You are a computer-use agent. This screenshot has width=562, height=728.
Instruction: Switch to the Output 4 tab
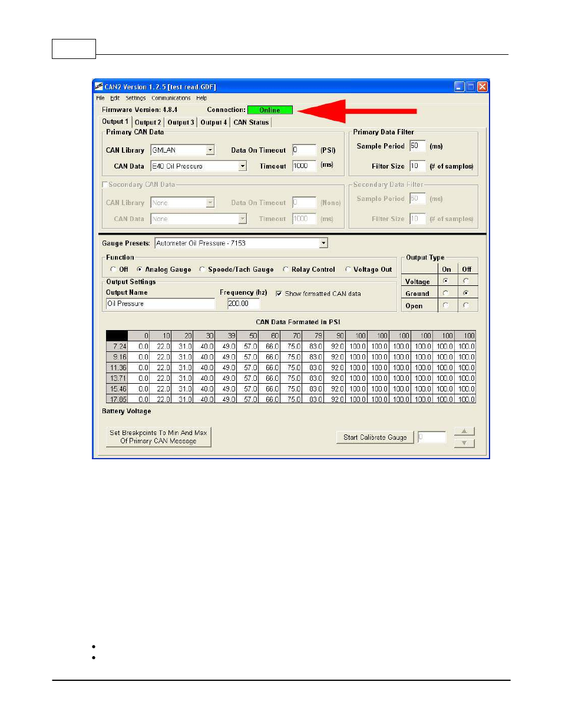click(x=214, y=123)
